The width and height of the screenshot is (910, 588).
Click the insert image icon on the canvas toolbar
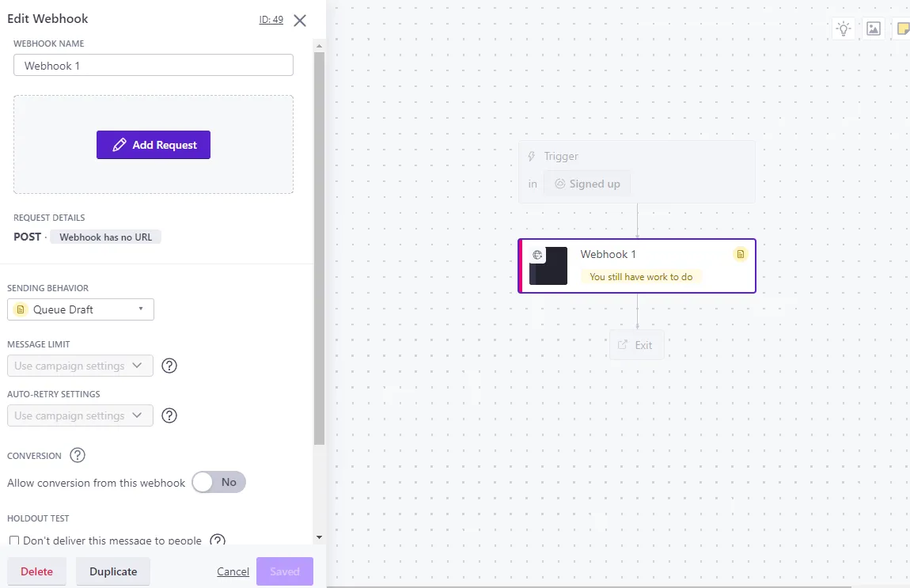pos(874,28)
